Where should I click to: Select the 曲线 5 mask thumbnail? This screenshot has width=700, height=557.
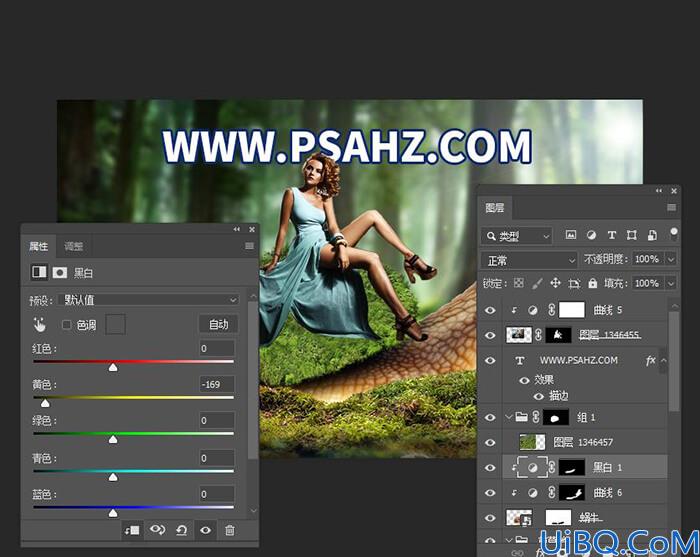click(x=572, y=310)
